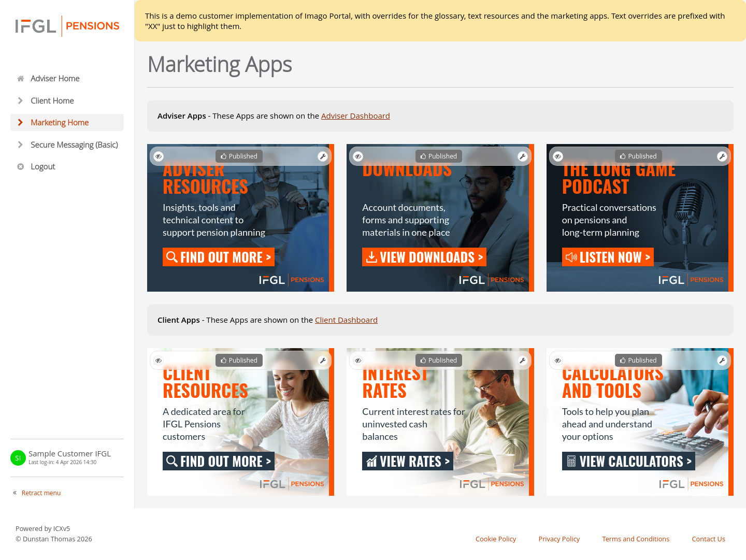Open the Adviser Dashboard link
The image size is (746, 560).
pos(355,116)
